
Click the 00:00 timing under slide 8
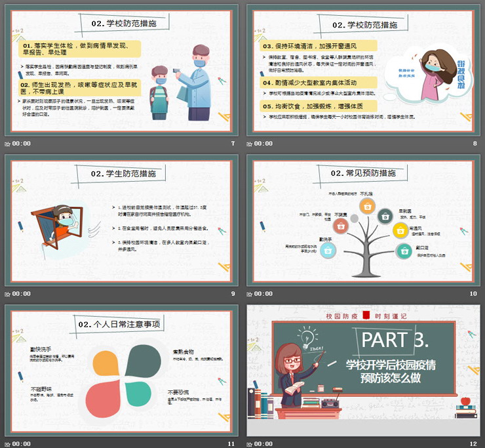(263, 144)
